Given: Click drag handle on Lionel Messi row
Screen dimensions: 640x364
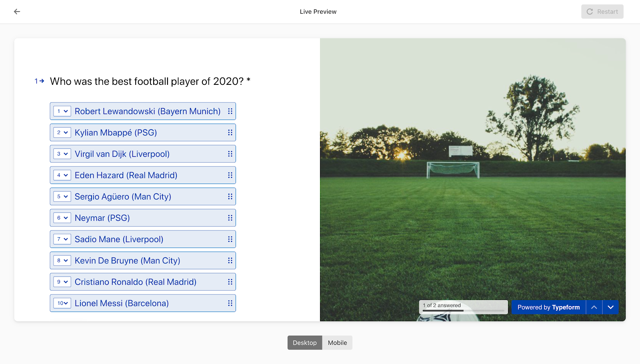Looking at the screenshot, I should point(230,303).
